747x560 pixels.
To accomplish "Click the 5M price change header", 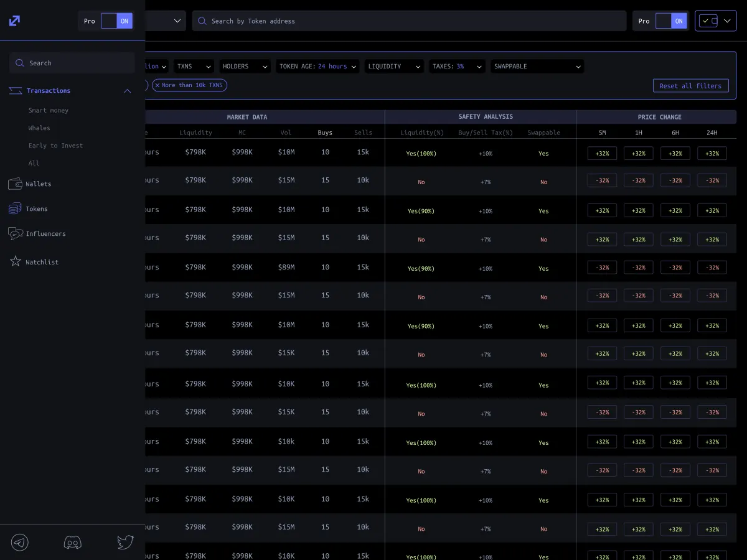I will pos(602,133).
